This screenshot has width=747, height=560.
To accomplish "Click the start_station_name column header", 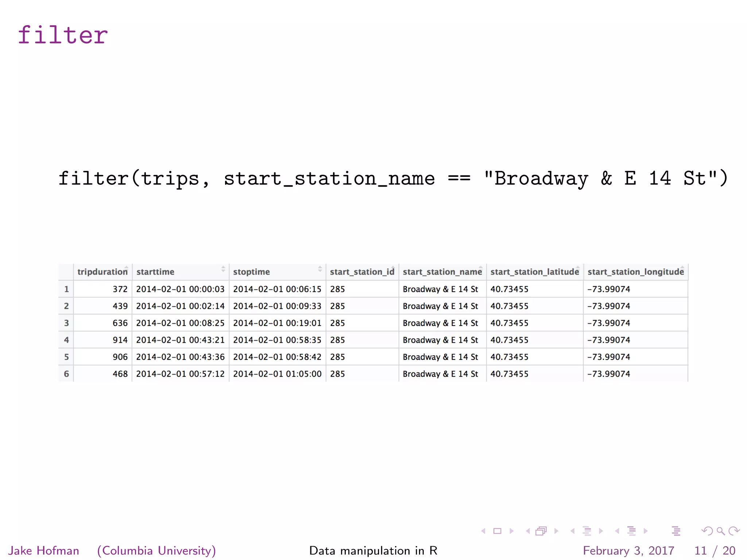I will point(442,272).
